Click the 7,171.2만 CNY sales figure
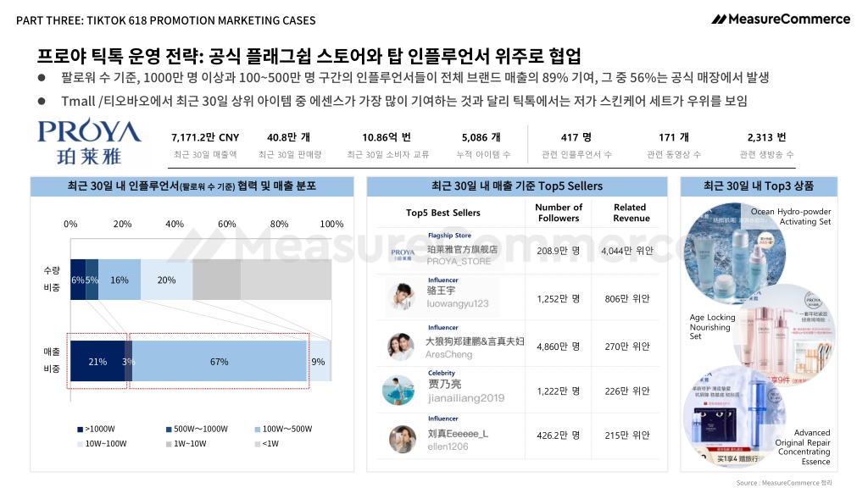868x488 pixels. pos(205,137)
